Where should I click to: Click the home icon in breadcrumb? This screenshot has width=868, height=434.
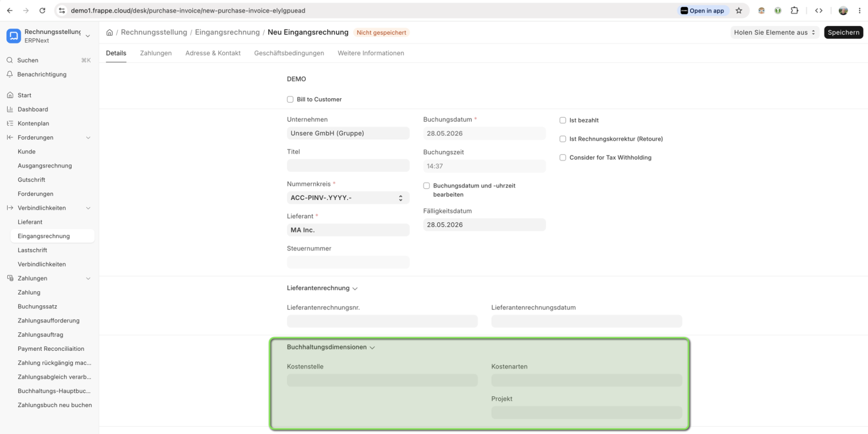pyautogui.click(x=110, y=33)
